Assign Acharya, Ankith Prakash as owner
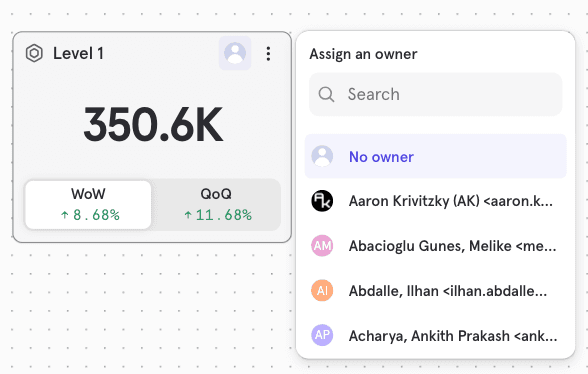588x374 pixels. point(435,335)
